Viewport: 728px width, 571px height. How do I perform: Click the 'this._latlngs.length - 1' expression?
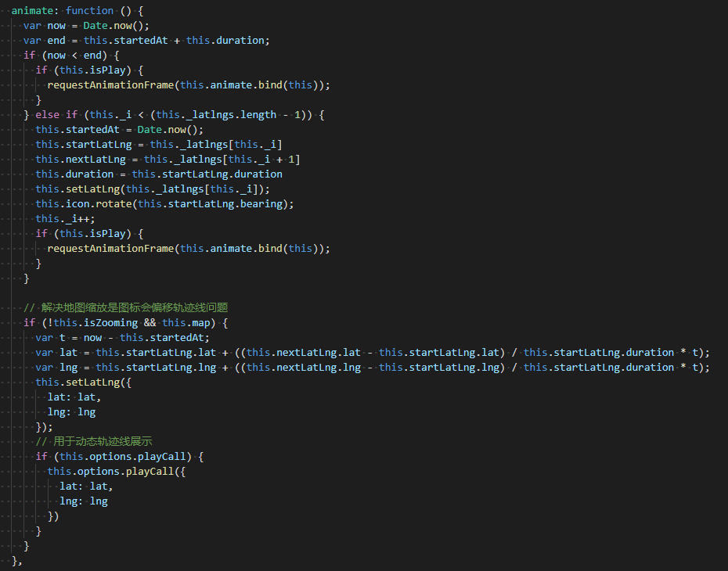point(228,114)
